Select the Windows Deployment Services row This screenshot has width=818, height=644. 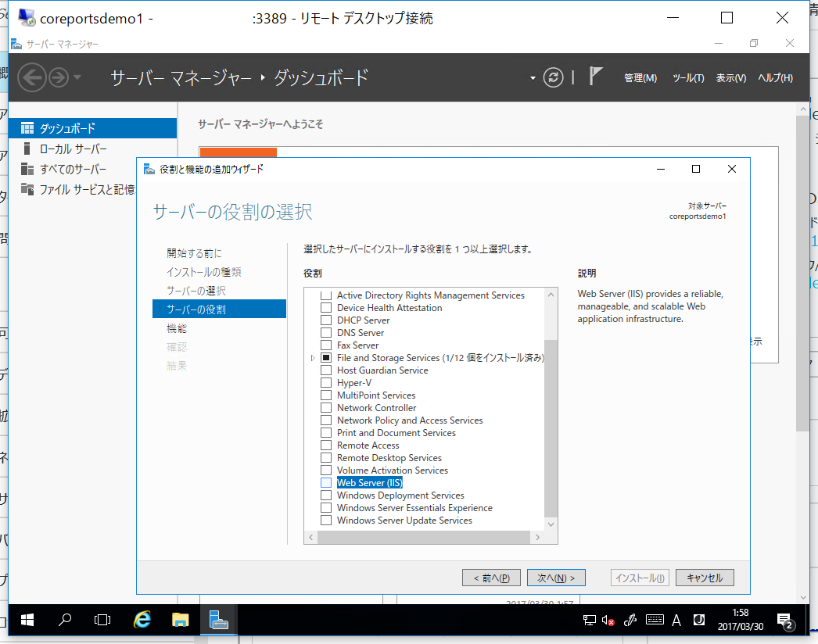400,496
